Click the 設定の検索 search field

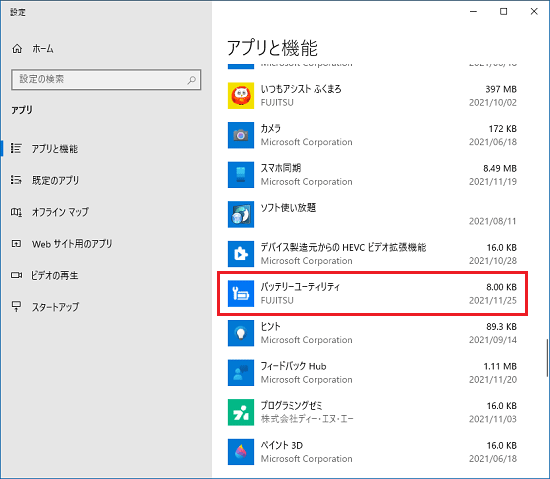tap(106, 80)
